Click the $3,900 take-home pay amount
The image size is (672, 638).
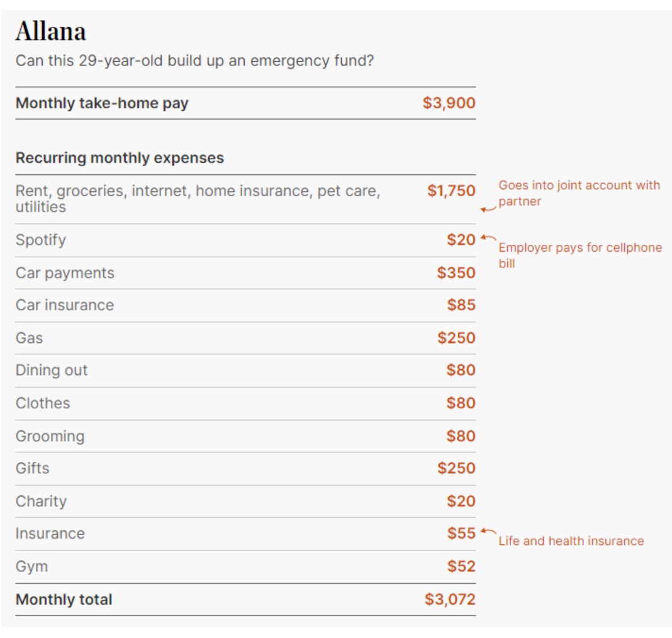tap(449, 103)
